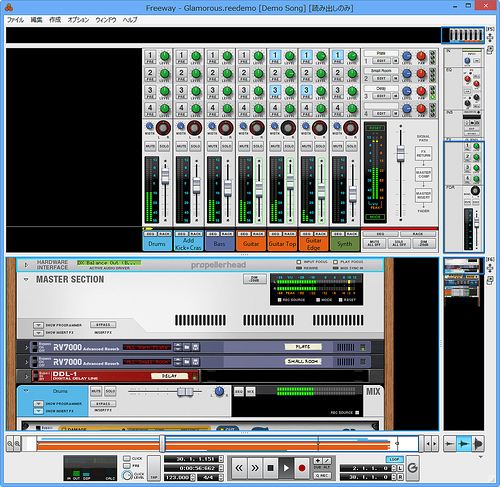This screenshot has width=500, height=487.
Task: Expand the DDL-1 delay device
Action: tap(26, 376)
